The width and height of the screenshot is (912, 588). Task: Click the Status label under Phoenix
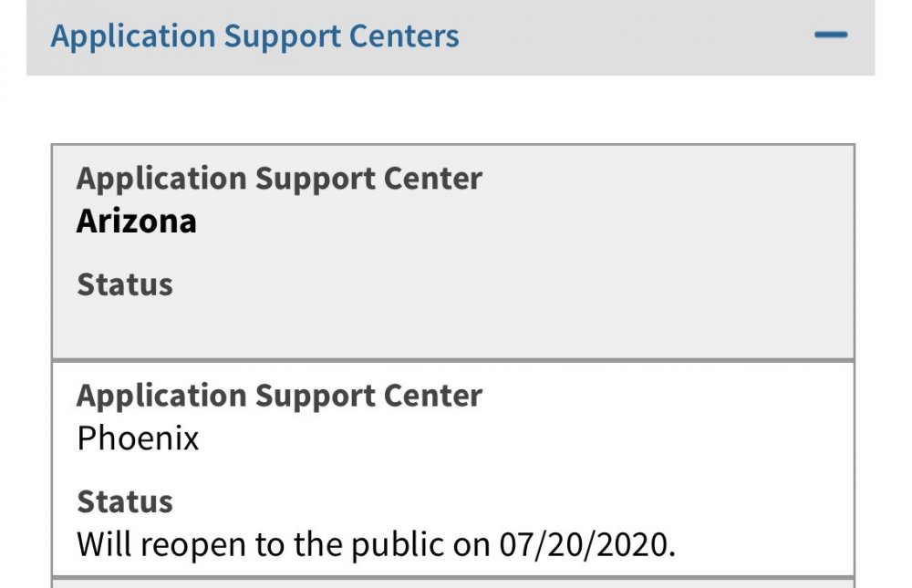coord(125,501)
